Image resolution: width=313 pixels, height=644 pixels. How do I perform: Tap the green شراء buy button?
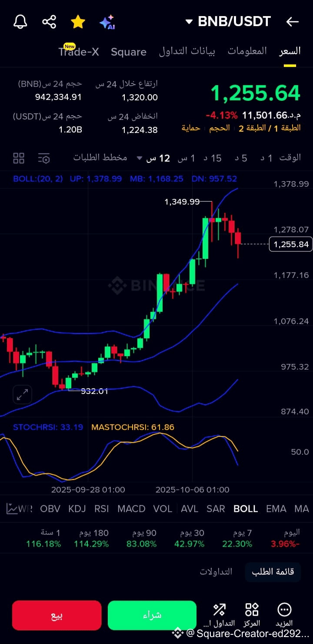click(x=152, y=615)
